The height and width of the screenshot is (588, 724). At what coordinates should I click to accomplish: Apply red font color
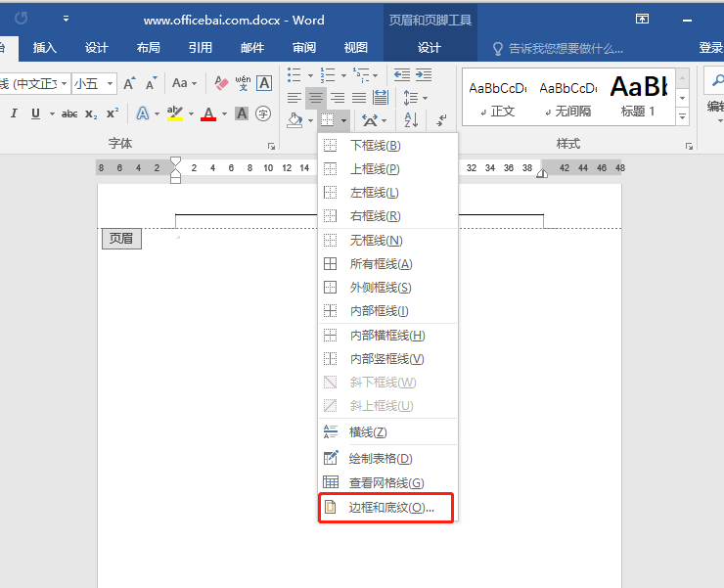pos(208,113)
